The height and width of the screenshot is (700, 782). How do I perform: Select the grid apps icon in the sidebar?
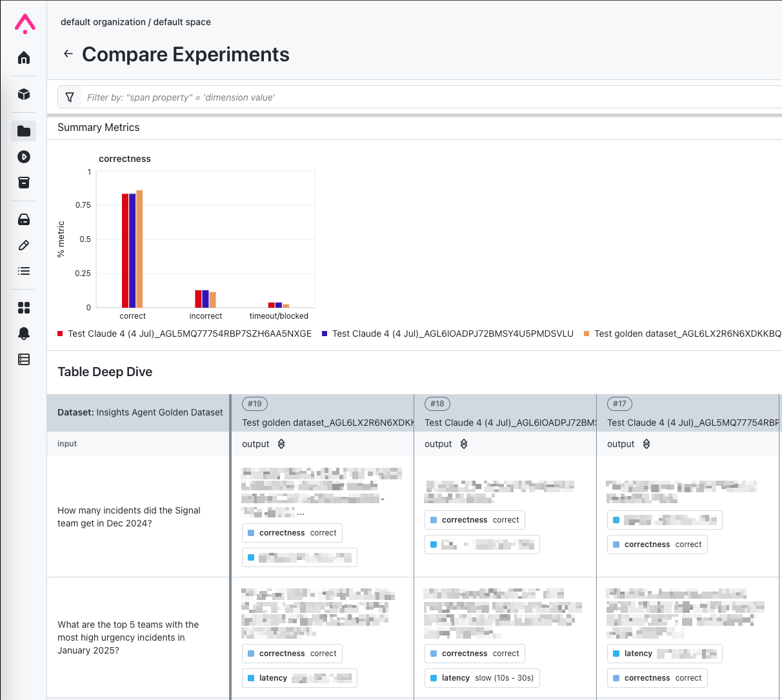click(x=24, y=308)
